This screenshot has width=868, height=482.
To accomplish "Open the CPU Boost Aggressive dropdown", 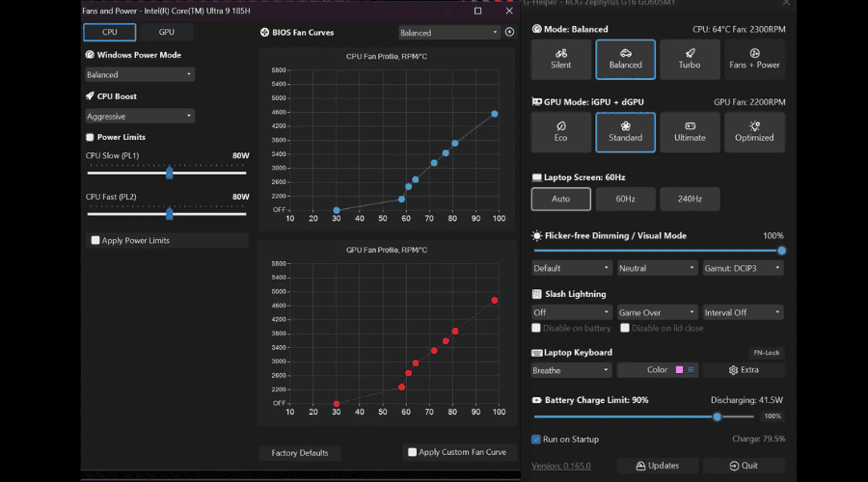I will tap(140, 117).
